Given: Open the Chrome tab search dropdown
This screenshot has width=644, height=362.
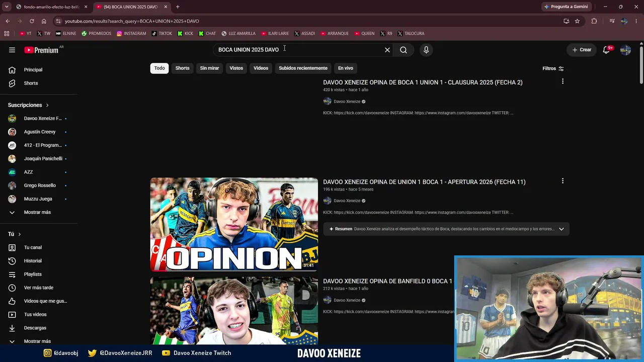Looking at the screenshot, I should tap(7, 7).
